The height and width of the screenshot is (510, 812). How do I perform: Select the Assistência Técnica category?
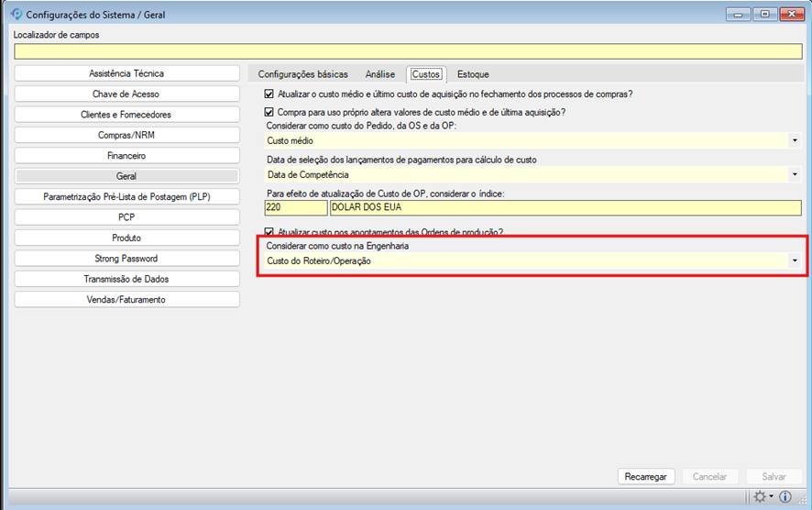point(126,73)
